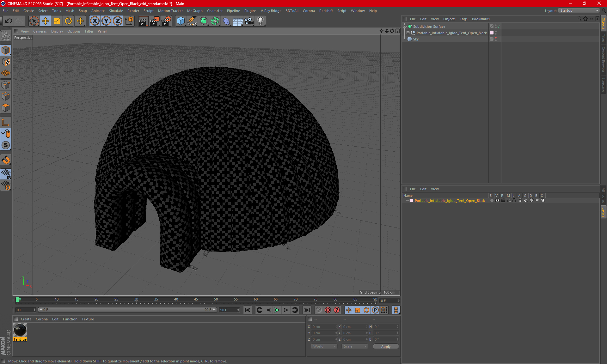Toggle the Locked Workplane icon
Viewport: 607px width, 364px height.
(x=6, y=174)
